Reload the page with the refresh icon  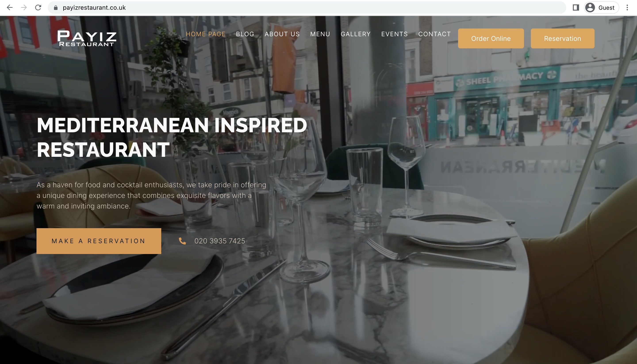coord(38,8)
